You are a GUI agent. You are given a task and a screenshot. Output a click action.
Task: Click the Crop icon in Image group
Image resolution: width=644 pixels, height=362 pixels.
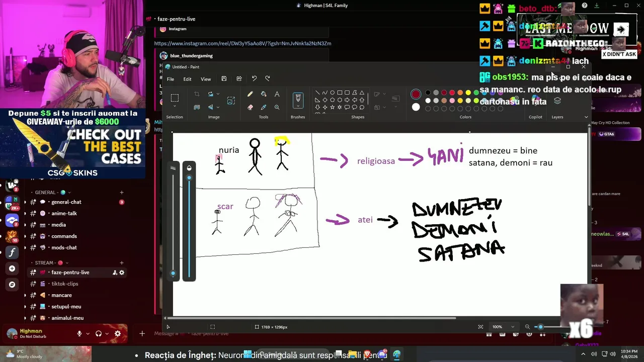point(197,94)
